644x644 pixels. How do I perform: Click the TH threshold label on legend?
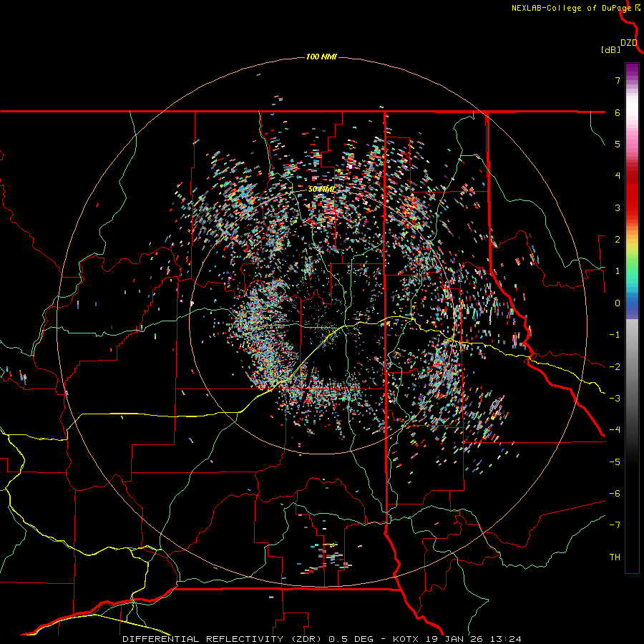(615, 557)
